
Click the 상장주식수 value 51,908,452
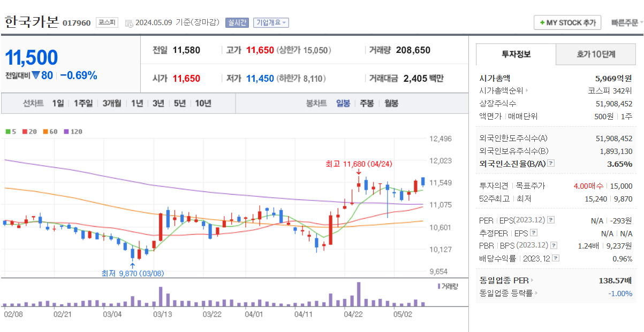[614, 104]
